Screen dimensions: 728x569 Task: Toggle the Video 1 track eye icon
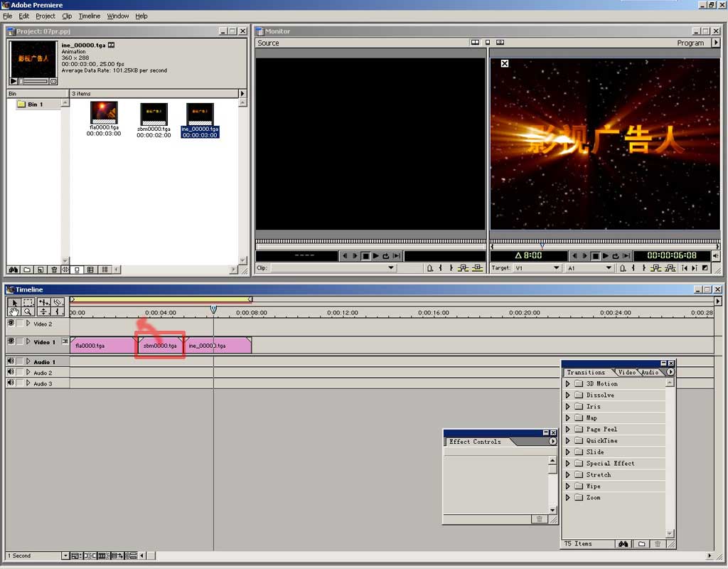coord(11,341)
